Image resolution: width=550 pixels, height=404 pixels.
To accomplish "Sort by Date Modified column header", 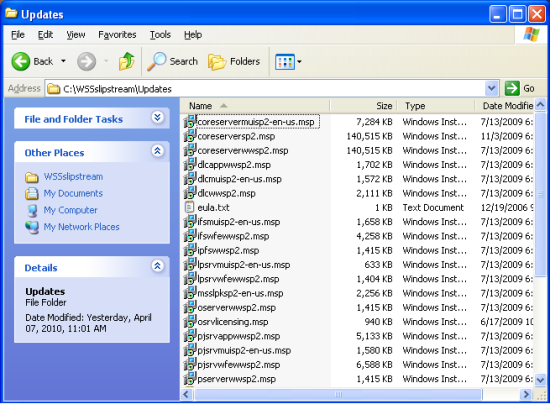I will 504,106.
